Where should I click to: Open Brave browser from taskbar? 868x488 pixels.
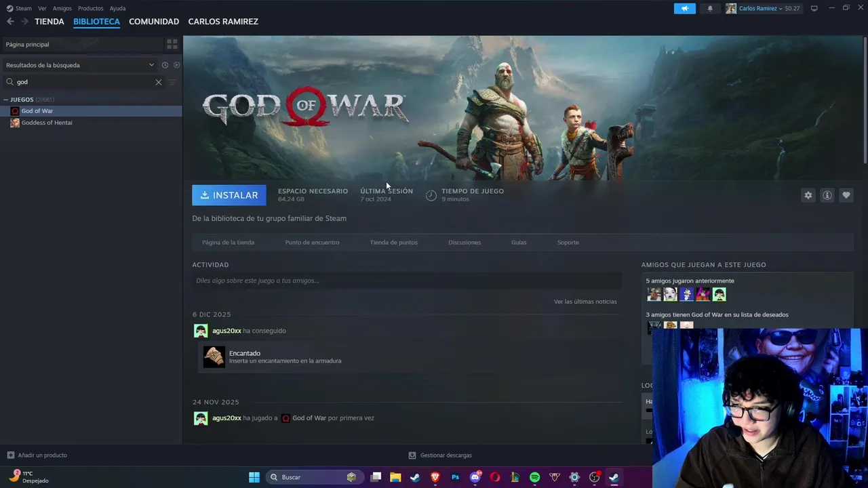(x=435, y=477)
